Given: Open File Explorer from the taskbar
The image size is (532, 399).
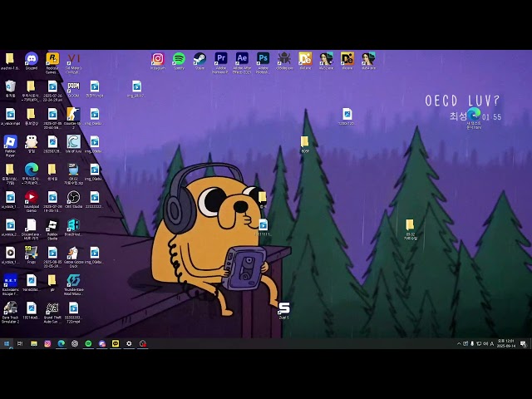Looking at the screenshot, I should point(34,343).
